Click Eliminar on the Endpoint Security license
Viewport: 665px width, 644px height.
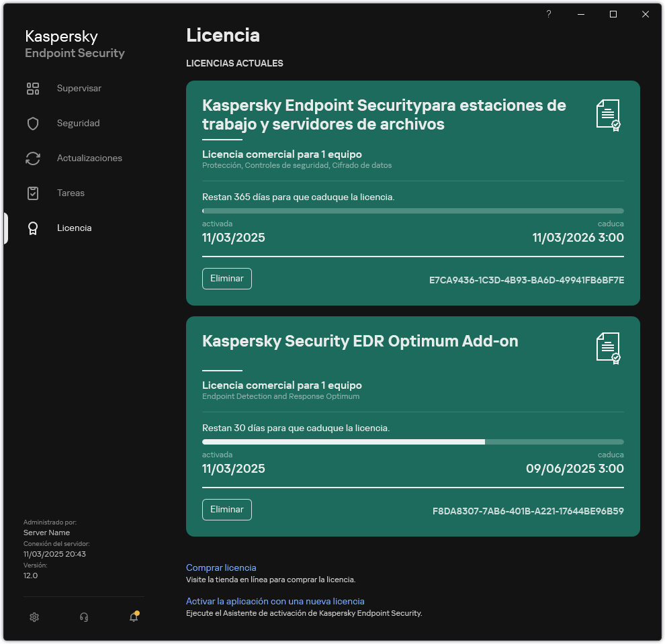coord(226,278)
